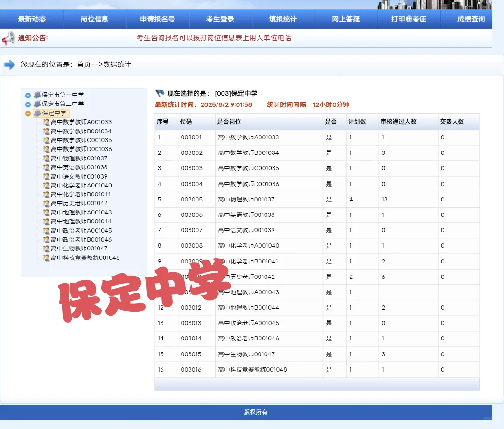Click table cell code 003001
The image size is (504, 429).
(191, 138)
